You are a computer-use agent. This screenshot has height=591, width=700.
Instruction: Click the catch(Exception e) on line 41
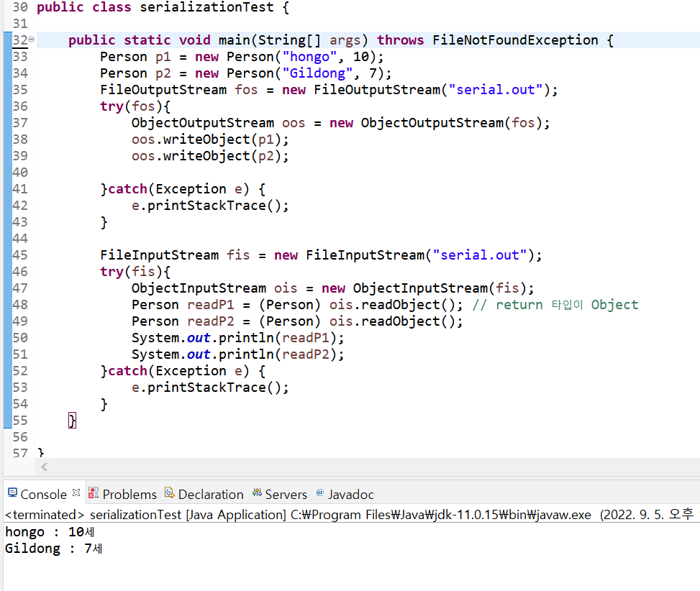coord(178,189)
